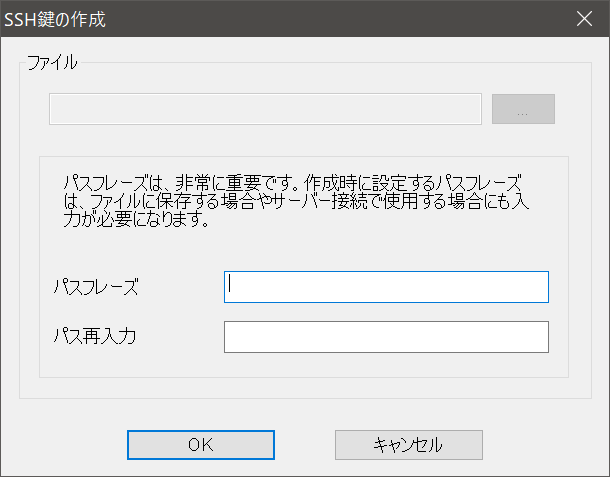Image resolution: width=610 pixels, height=477 pixels.
Task: Click the パスフレーズ label text
Action: 96,287
